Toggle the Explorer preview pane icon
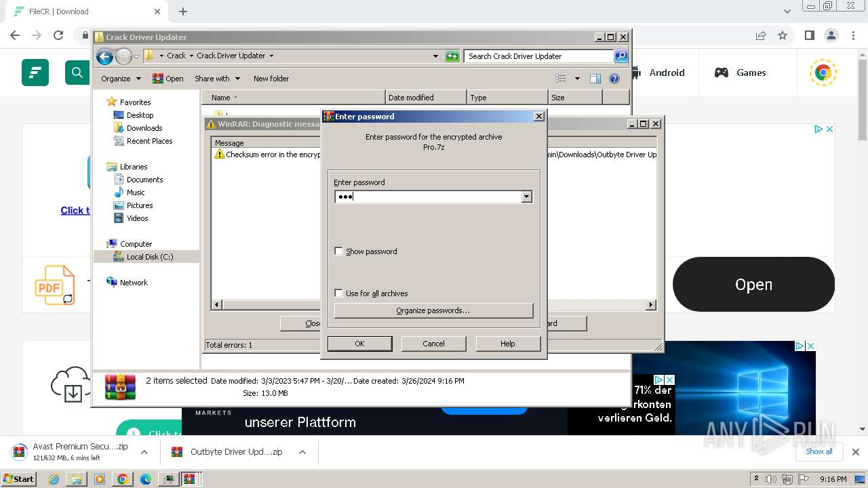 pyautogui.click(x=595, y=79)
